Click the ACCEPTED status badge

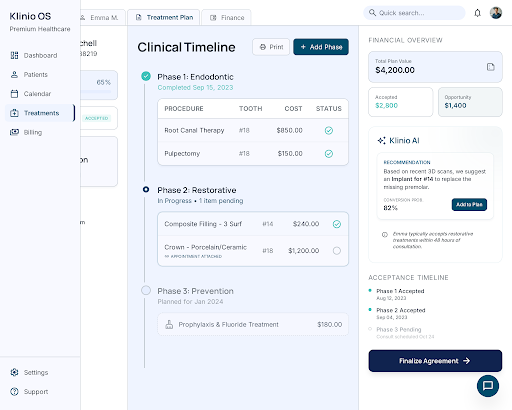coord(96,118)
